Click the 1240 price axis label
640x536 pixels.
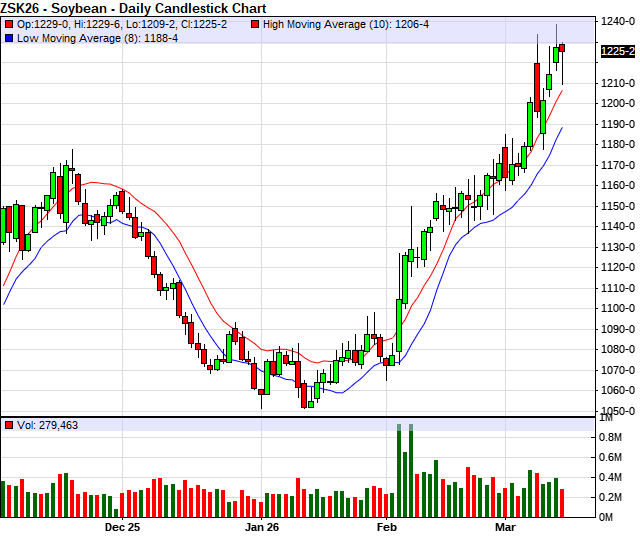pos(614,21)
